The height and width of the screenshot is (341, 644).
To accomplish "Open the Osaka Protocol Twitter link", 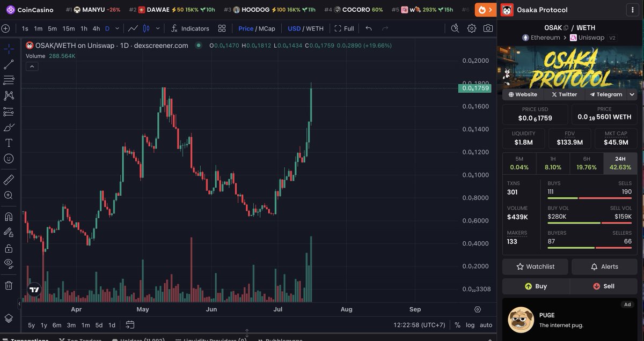I will pos(564,94).
